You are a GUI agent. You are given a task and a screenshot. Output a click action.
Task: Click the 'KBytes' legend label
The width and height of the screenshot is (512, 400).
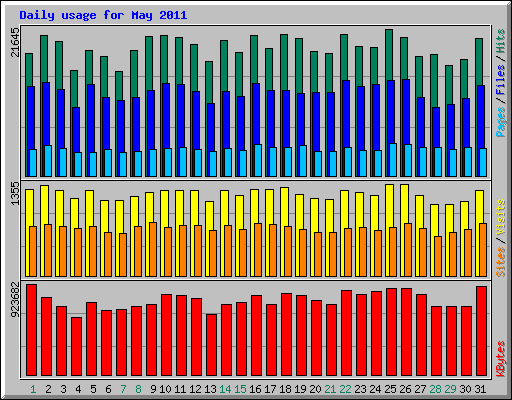[501, 359]
